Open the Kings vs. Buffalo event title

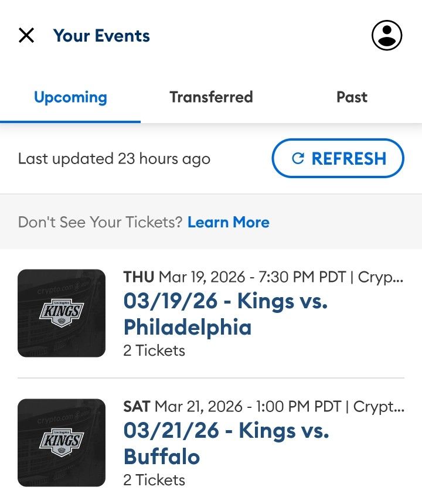[x=226, y=443]
